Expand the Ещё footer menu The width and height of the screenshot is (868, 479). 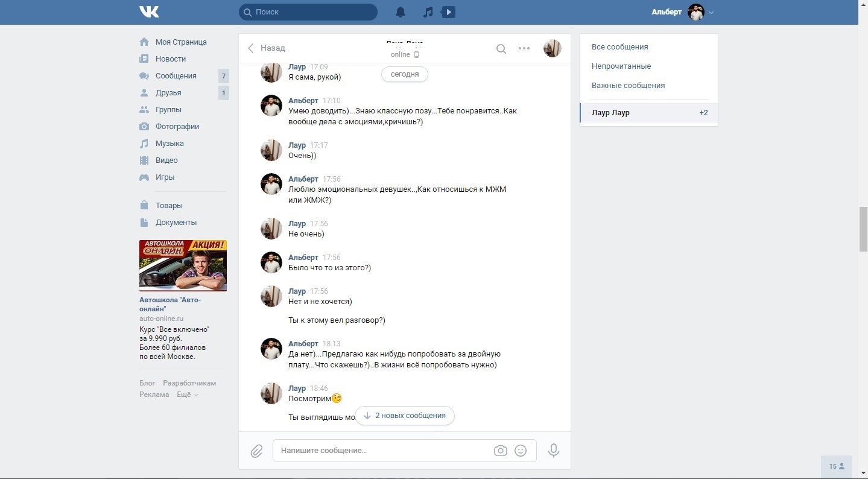[187, 395]
